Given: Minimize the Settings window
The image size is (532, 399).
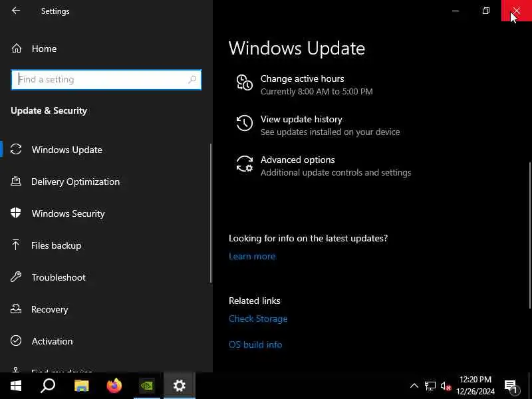Looking at the screenshot, I should point(456,11).
